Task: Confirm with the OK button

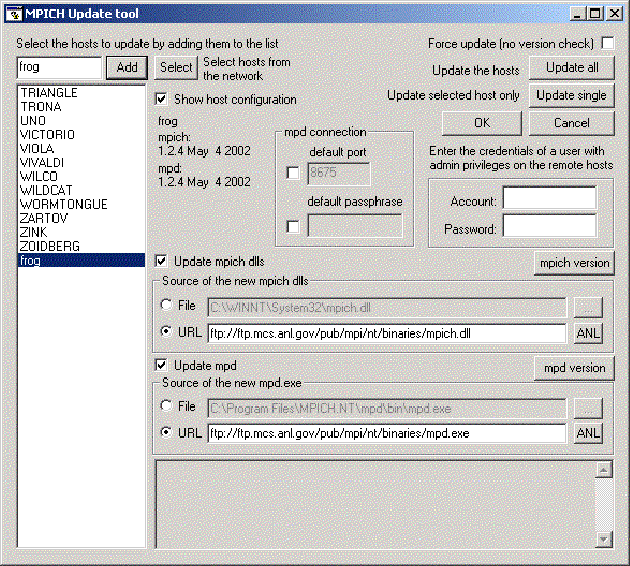Action: [482, 123]
